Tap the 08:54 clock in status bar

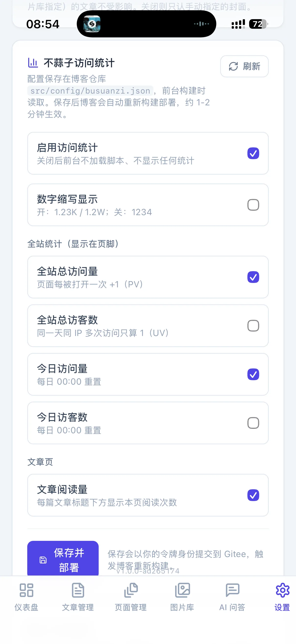(43, 24)
